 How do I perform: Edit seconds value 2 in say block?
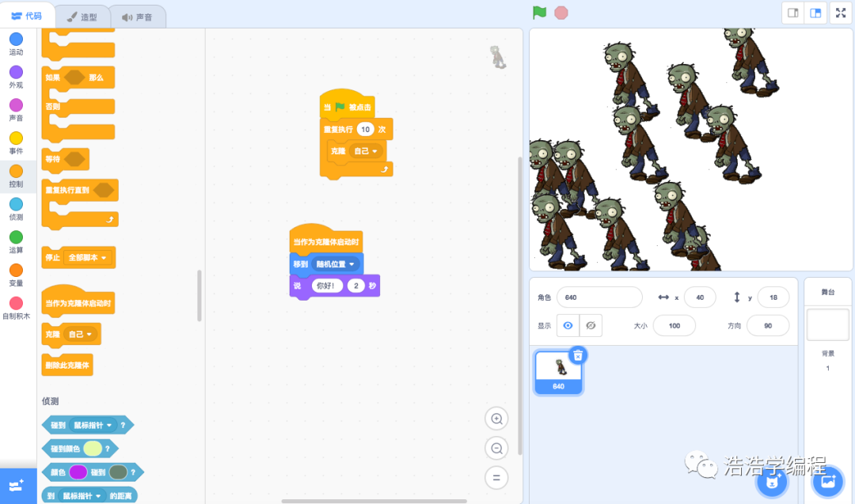click(x=356, y=286)
